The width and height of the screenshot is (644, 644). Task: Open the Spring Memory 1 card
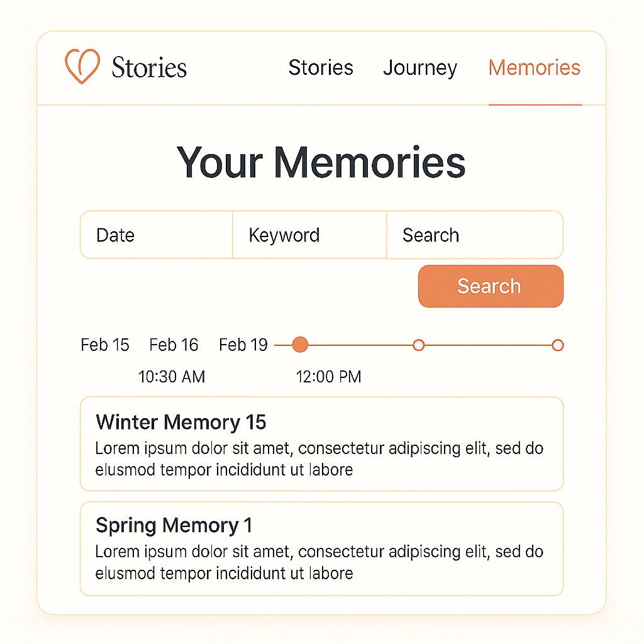321,548
